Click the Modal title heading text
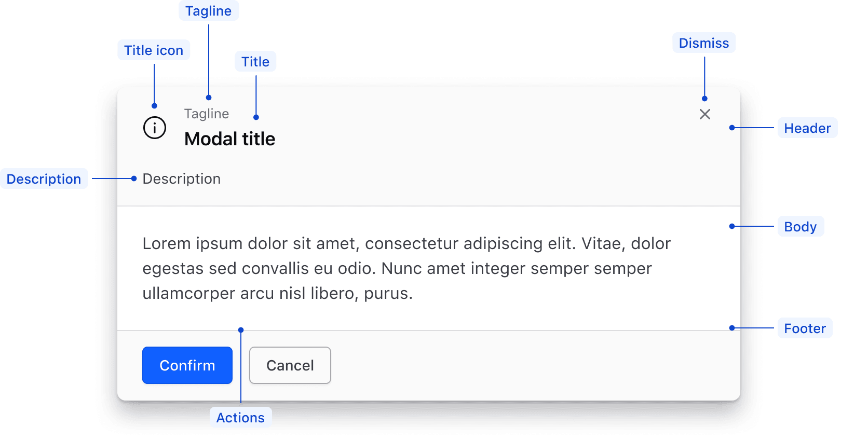 (229, 139)
